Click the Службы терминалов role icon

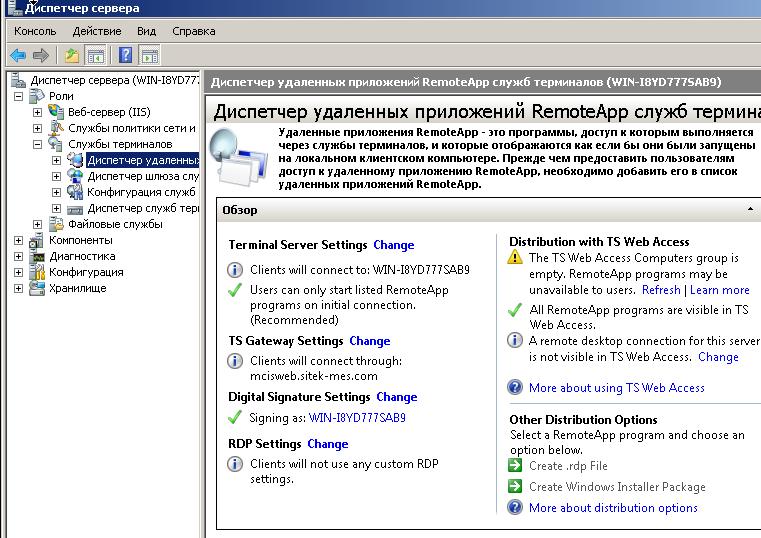[55, 144]
